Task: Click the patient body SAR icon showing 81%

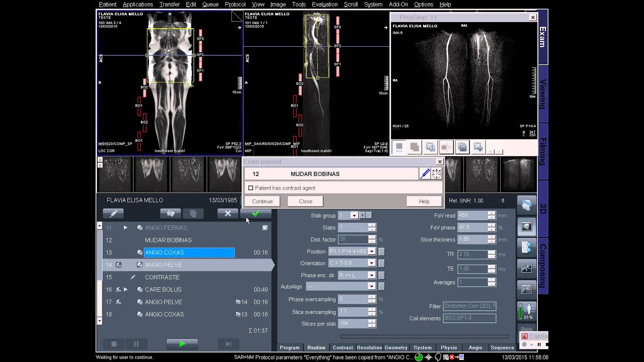Action: 527,311
